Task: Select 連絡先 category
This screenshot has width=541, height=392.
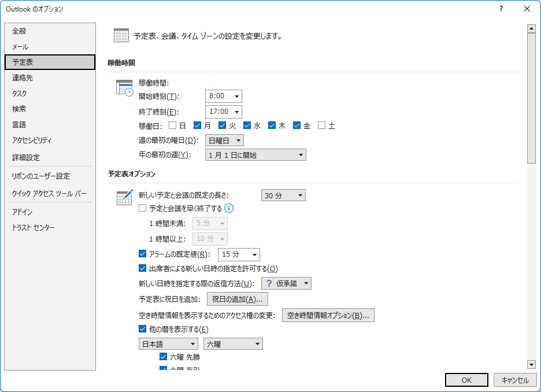Action: 50,77
